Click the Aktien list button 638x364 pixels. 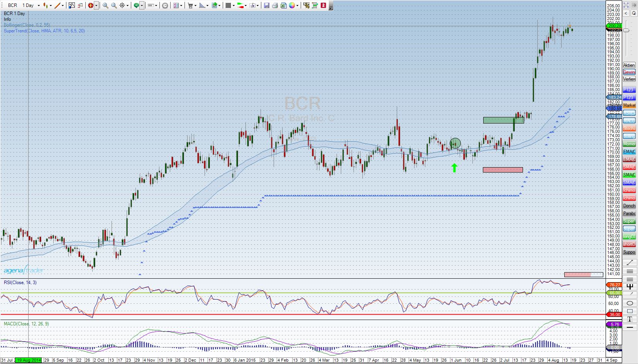click(629, 65)
